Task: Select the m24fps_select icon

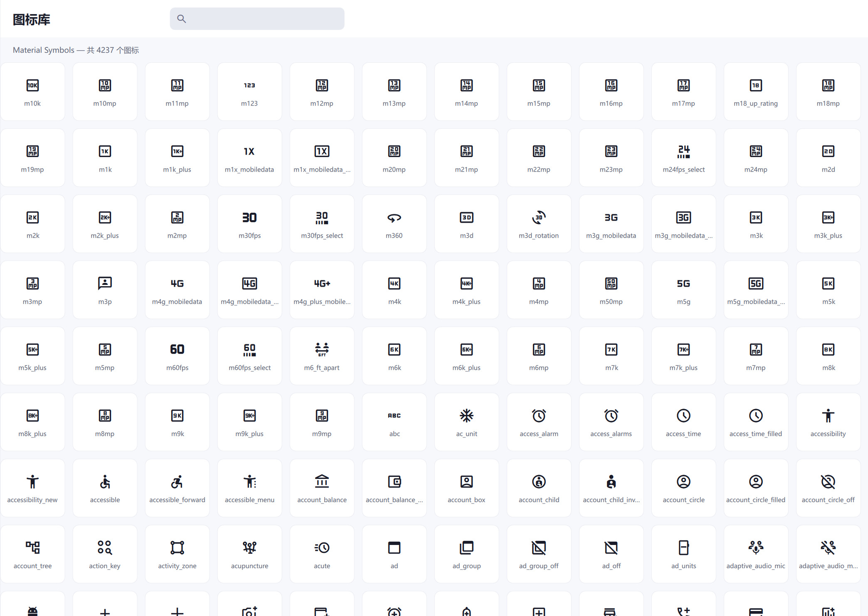Action: tap(683, 158)
